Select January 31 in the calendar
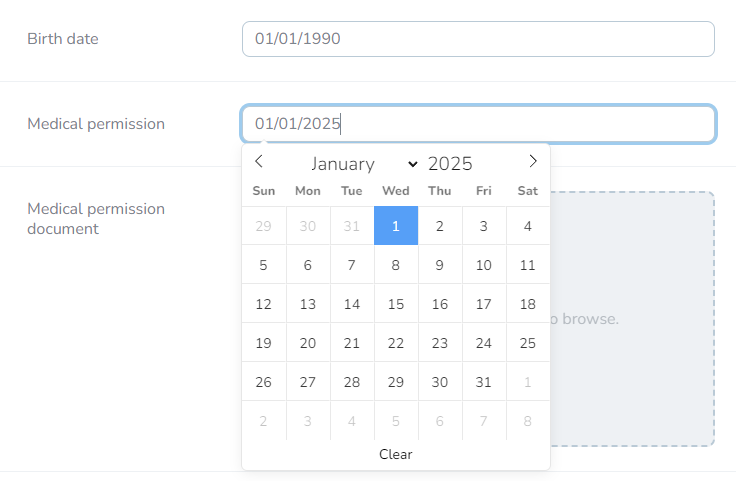 coord(484,382)
